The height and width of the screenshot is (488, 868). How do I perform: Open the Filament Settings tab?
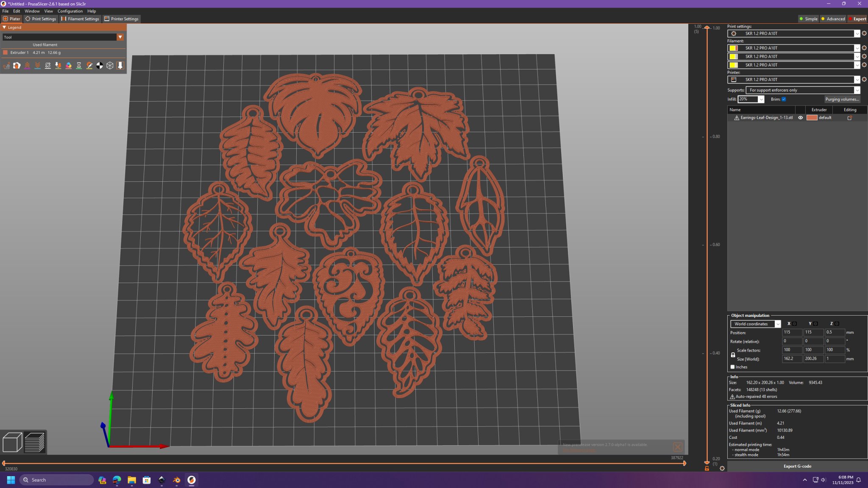pos(80,19)
